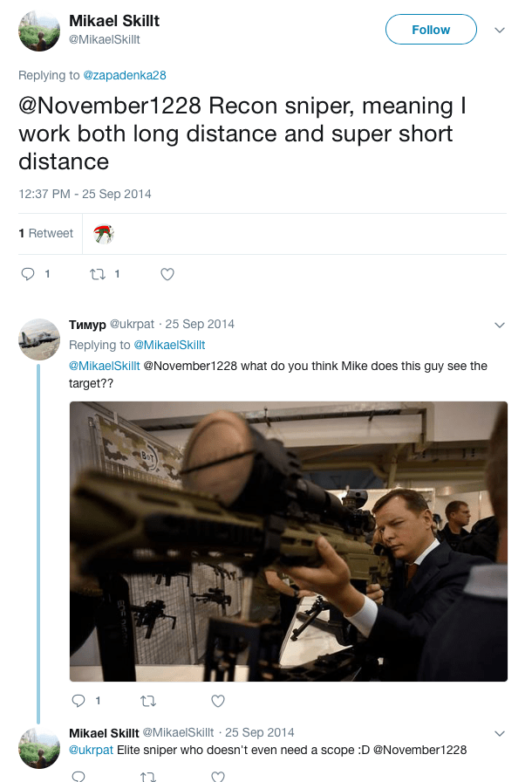Expand the dropdown on Mikael's bottom reply
Screen dimensions: 532x782
[x=500, y=733]
